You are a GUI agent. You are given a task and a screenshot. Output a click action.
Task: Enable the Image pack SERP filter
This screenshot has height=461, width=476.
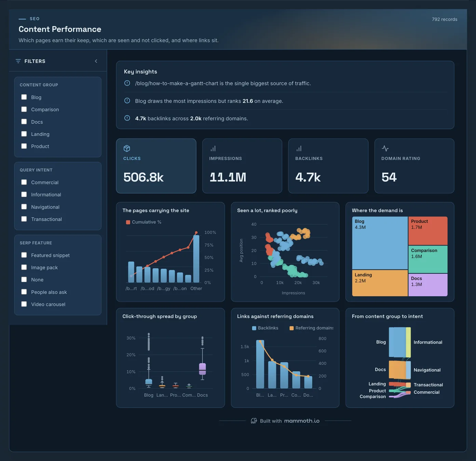click(x=24, y=267)
